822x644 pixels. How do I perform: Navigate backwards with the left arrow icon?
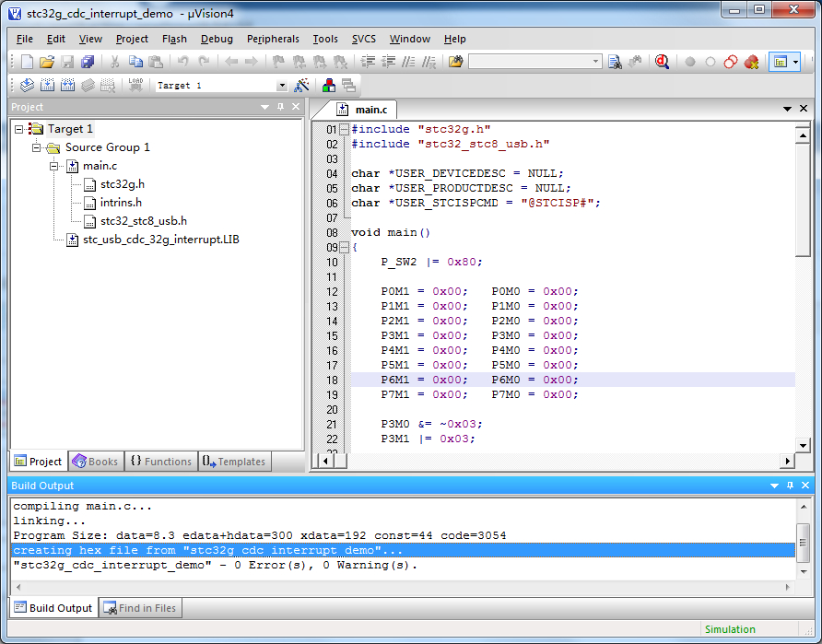[x=231, y=62]
